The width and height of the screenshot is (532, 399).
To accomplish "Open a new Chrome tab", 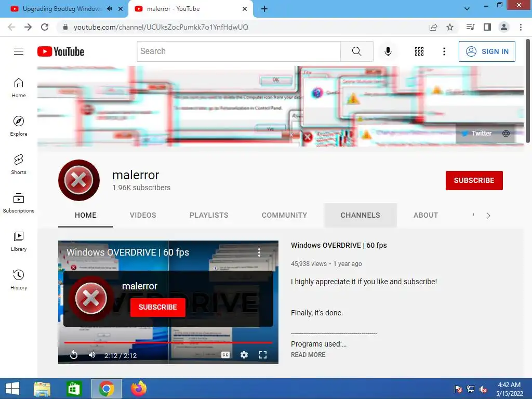I will click(x=264, y=9).
